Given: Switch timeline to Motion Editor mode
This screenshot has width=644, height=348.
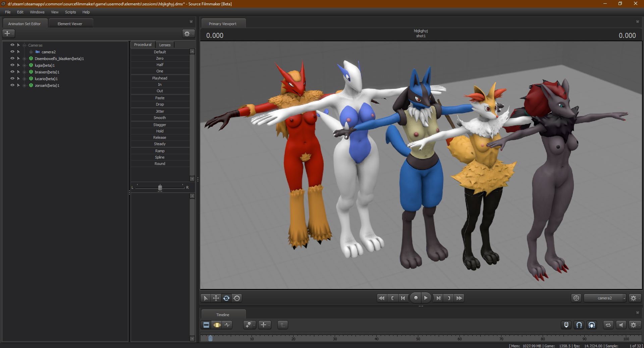Looking at the screenshot, I should pyautogui.click(x=217, y=325).
